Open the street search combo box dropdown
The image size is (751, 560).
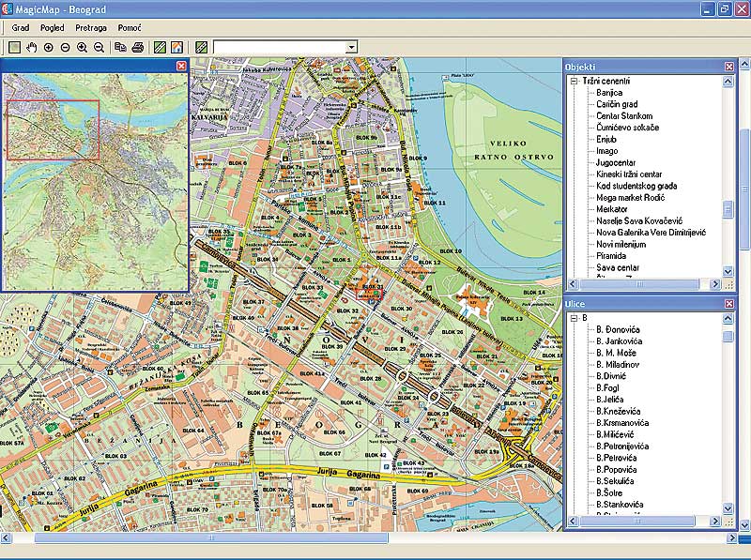[351, 47]
